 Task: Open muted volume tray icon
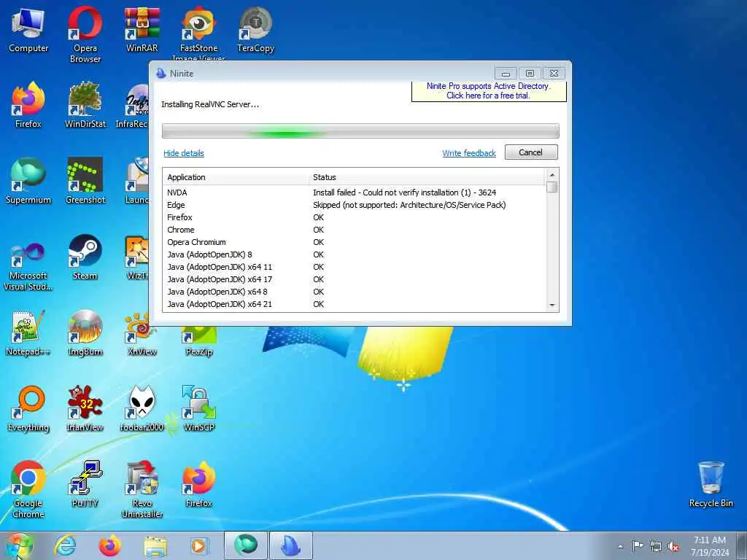click(673, 547)
